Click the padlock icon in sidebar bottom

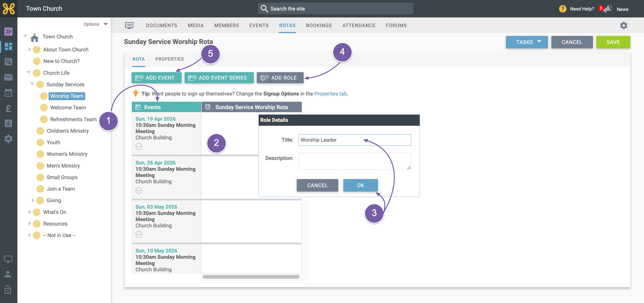(x=8, y=289)
